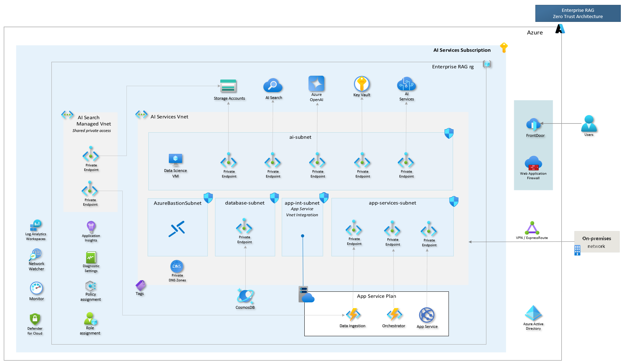
Task: Select the AI Search cloud icon
Action: point(273,85)
